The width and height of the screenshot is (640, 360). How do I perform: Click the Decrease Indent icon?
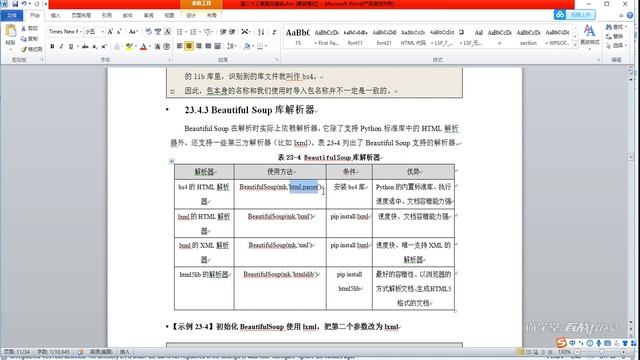pos(223,31)
